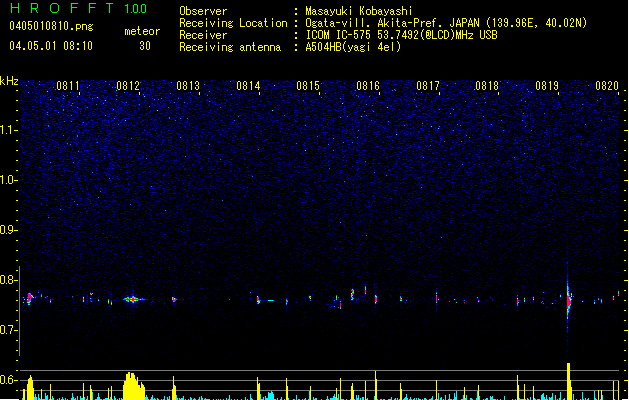Select the filename 0405010810.png
The height and width of the screenshot is (400, 629).
pyautogui.click(x=51, y=26)
